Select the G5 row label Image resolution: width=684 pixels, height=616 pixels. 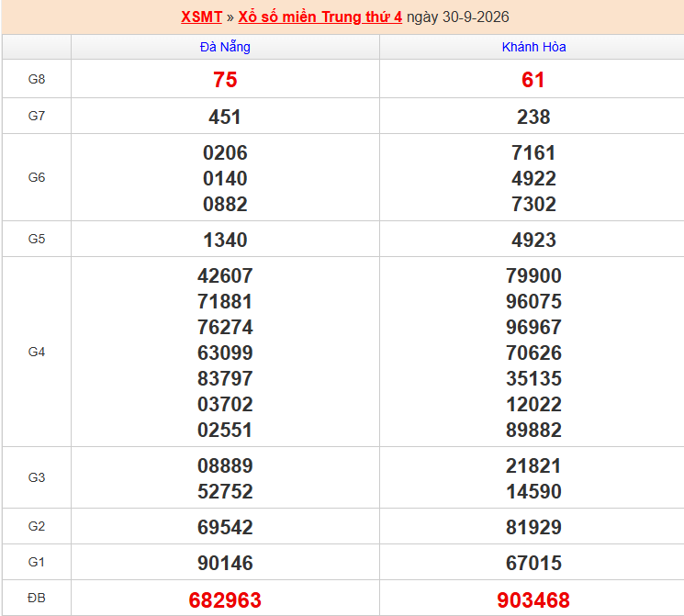point(37,239)
